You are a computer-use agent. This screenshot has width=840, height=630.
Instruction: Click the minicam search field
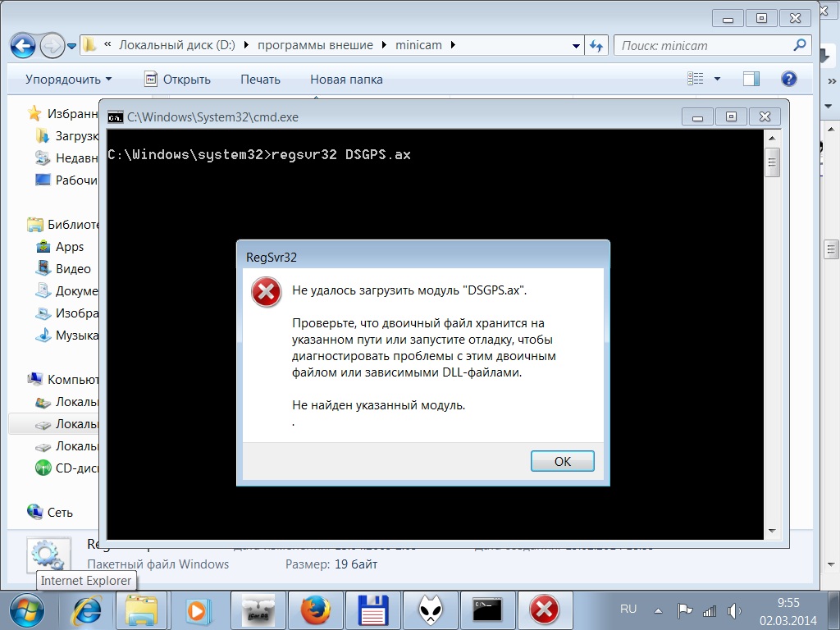coord(704,45)
